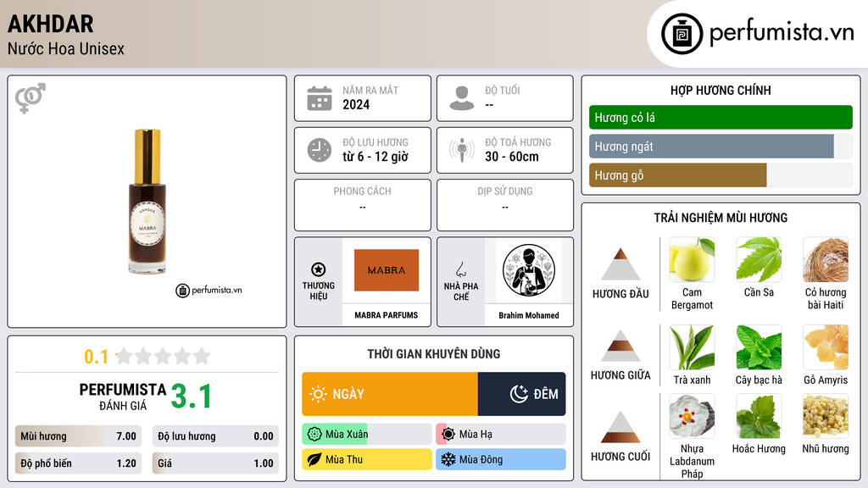This screenshot has height=488, width=868.
Task: Click the '30 - 60cm' value
Action: click(x=512, y=157)
